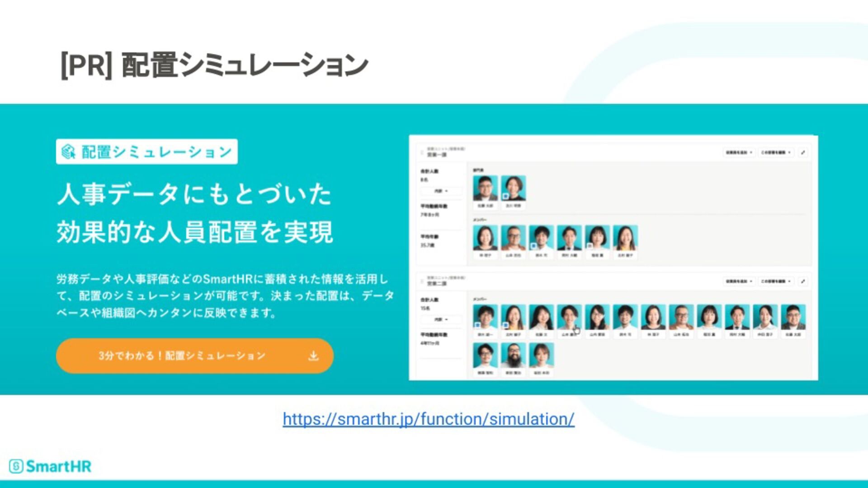Click blue badge on first 営業二課 member photo
Viewport: 868px width, 488px height.
point(478,325)
